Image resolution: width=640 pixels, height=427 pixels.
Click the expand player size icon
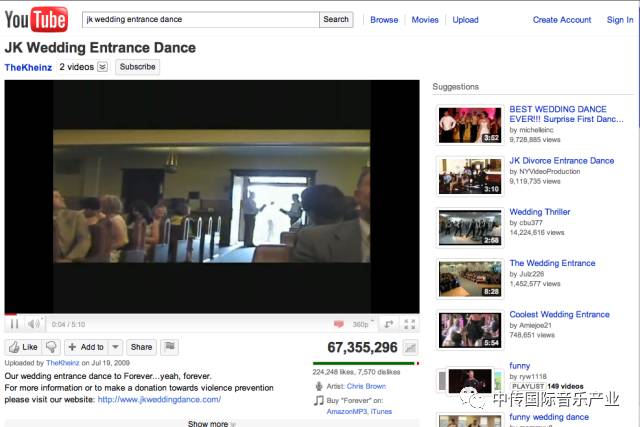click(389, 324)
